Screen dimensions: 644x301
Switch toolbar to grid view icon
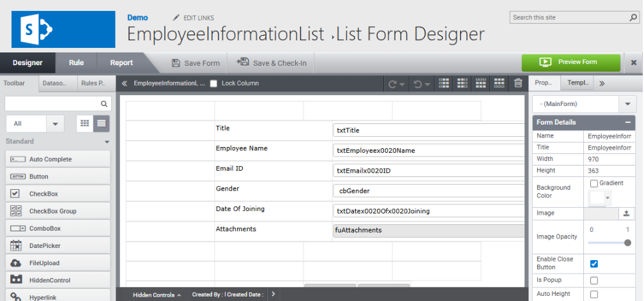pyautogui.click(x=84, y=123)
